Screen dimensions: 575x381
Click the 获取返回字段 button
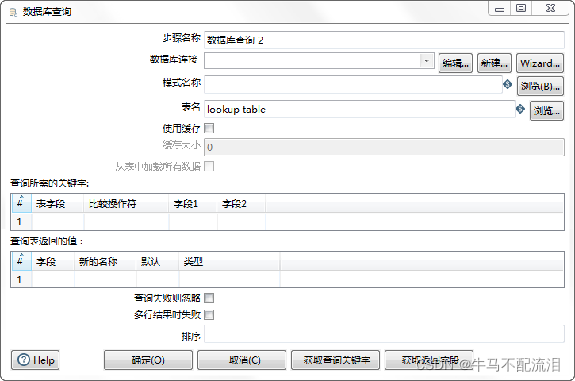tap(429, 360)
